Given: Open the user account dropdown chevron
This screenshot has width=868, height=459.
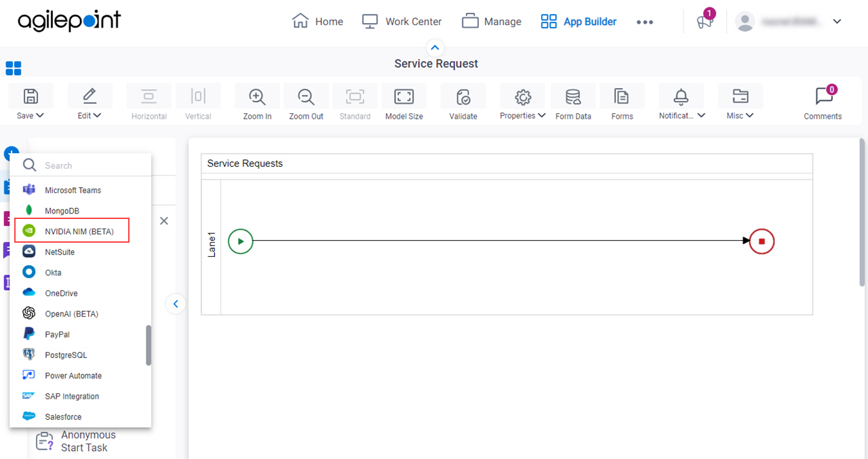Looking at the screenshot, I should click(837, 22).
